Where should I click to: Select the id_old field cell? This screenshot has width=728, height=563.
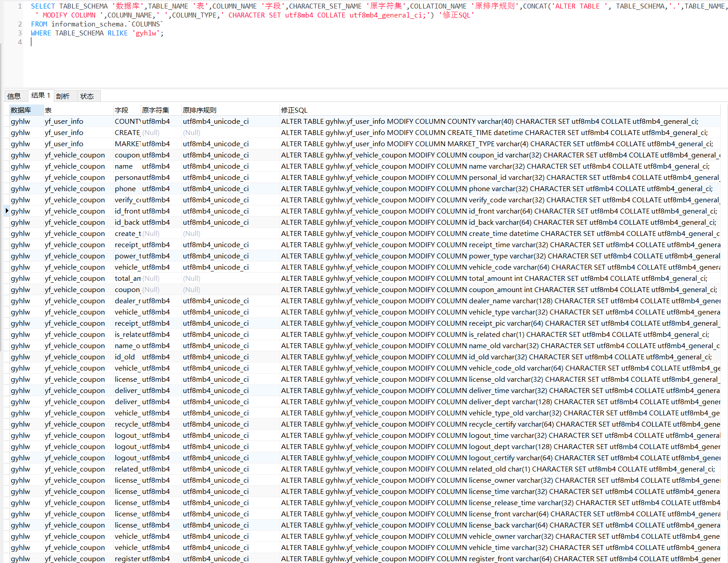[125, 357]
